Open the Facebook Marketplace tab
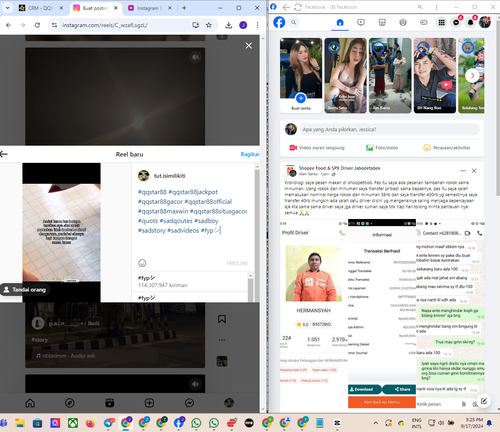This screenshot has width=500, height=432. pyautogui.click(x=382, y=22)
